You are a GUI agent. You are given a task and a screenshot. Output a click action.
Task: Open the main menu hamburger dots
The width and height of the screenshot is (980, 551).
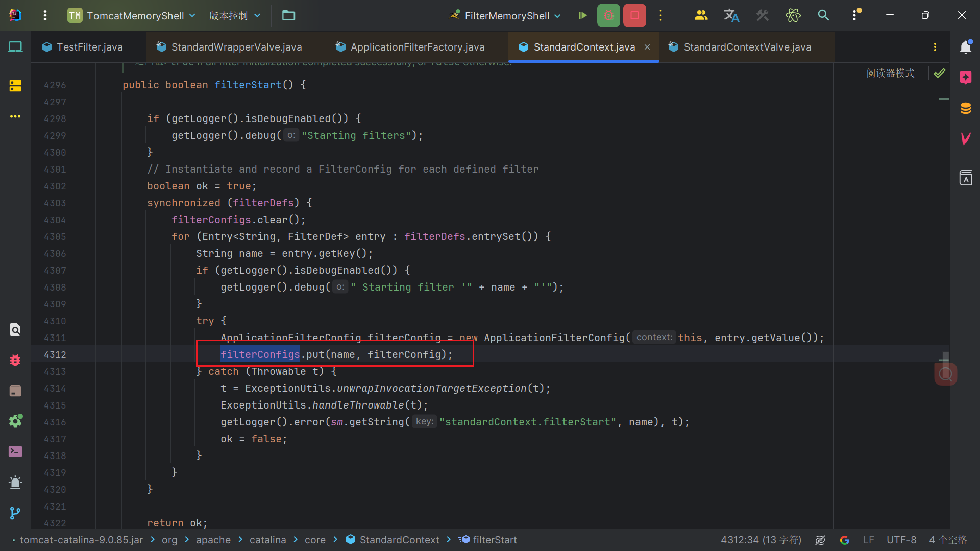pos(45,15)
